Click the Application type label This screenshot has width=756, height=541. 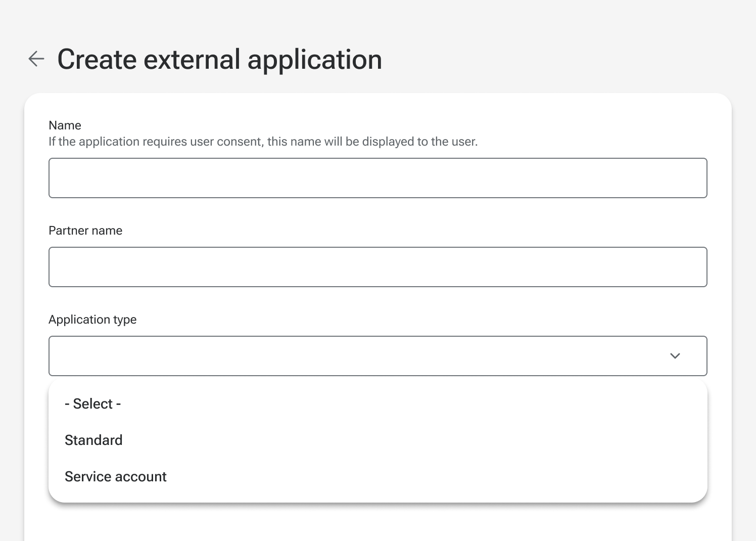[x=92, y=319]
